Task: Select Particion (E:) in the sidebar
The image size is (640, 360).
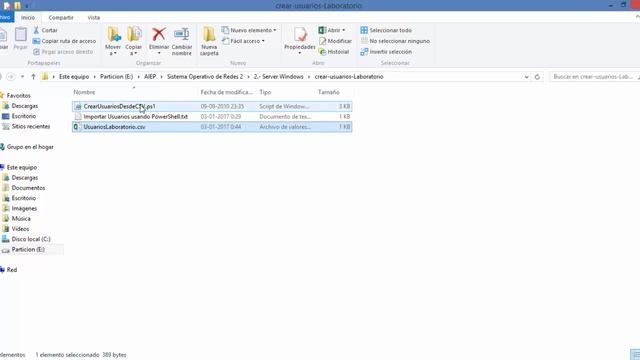Action: [28, 249]
